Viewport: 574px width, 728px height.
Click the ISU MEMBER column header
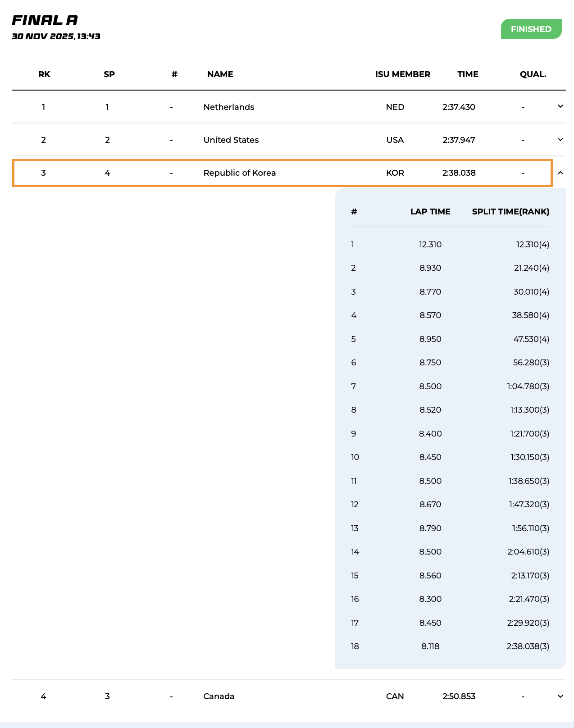(402, 74)
